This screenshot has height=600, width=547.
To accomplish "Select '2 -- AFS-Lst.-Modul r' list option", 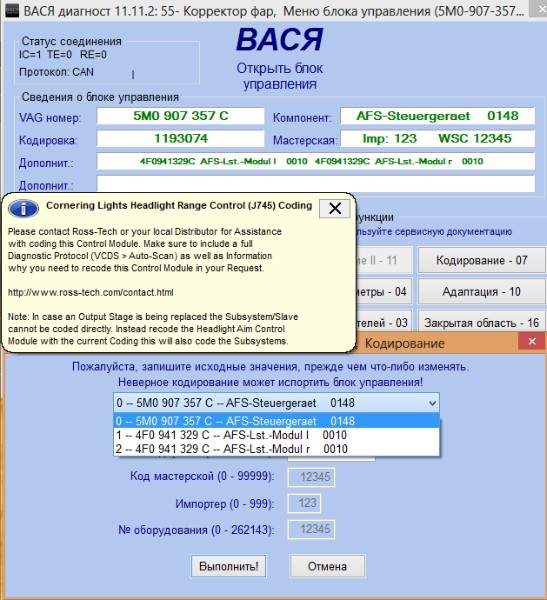I will pos(277,449).
